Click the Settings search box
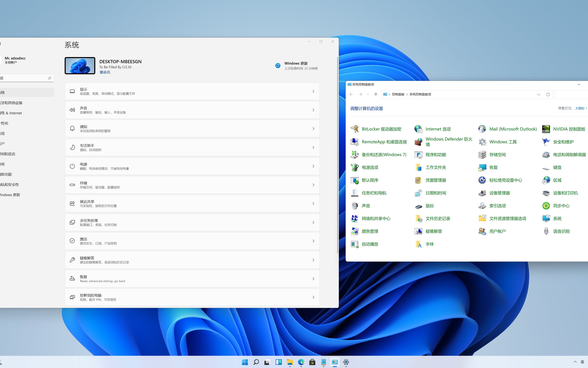 pyautogui.click(x=27, y=78)
